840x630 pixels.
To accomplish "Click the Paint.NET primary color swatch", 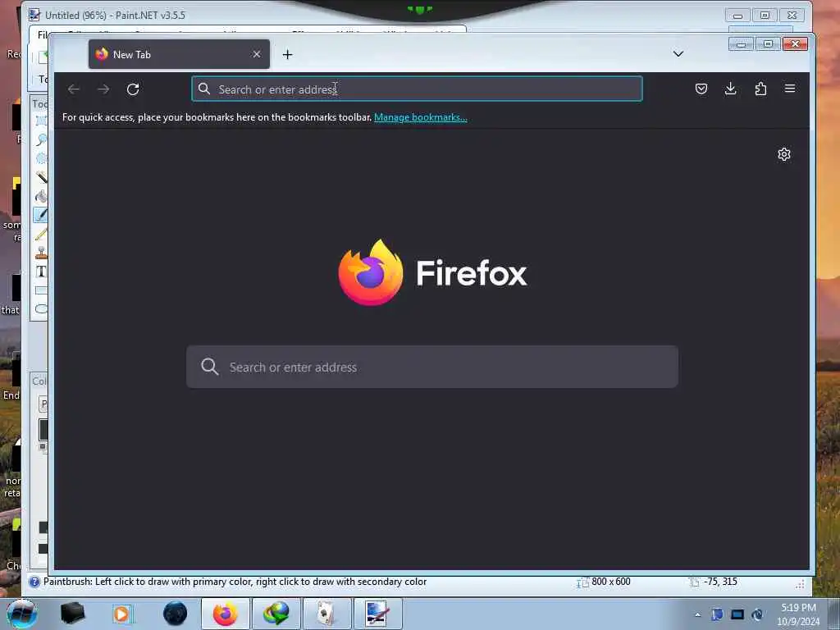I will point(43,430).
